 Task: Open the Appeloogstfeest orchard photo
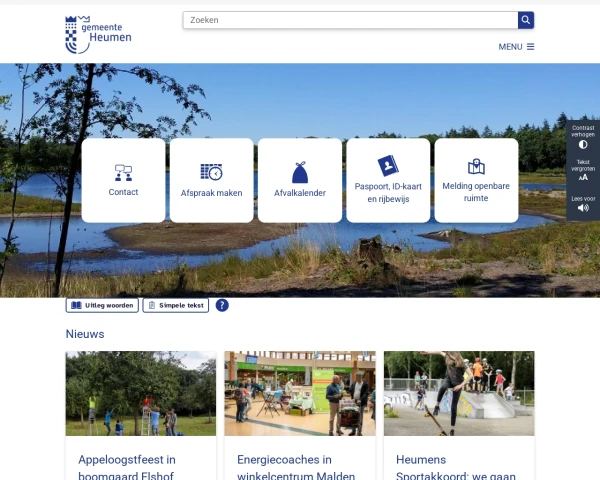tap(141, 393)
